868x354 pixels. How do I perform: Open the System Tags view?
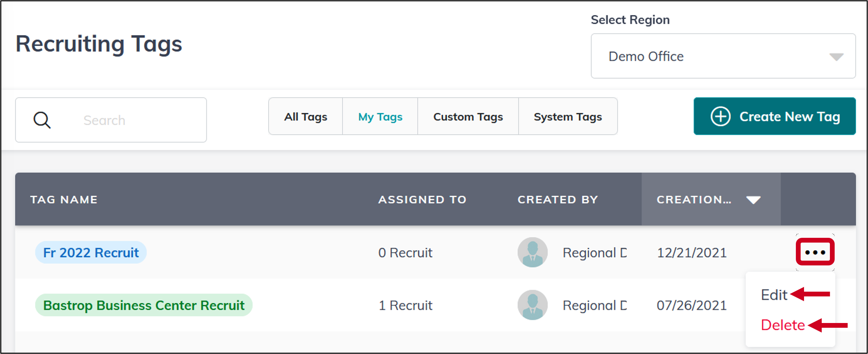(568, 117)
